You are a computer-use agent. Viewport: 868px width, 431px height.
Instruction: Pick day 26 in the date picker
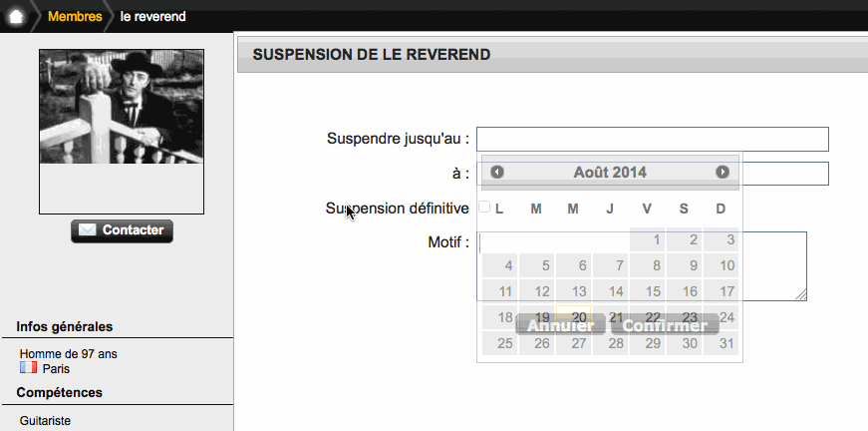[536, 343]
